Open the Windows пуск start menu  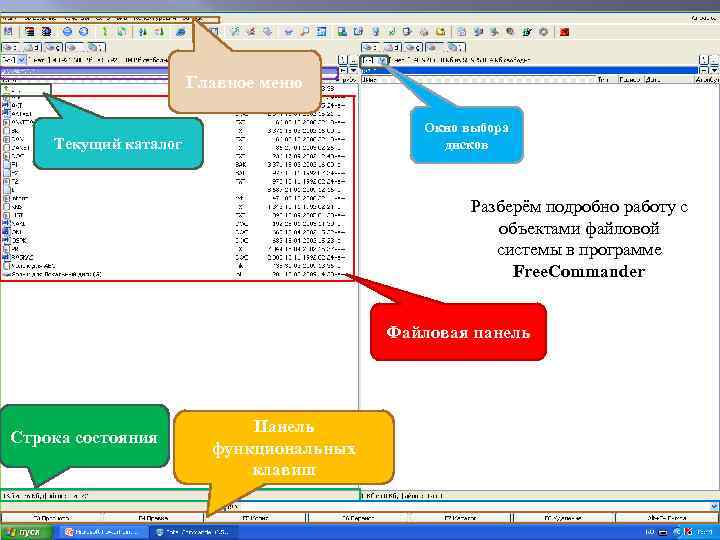[26, 533]
